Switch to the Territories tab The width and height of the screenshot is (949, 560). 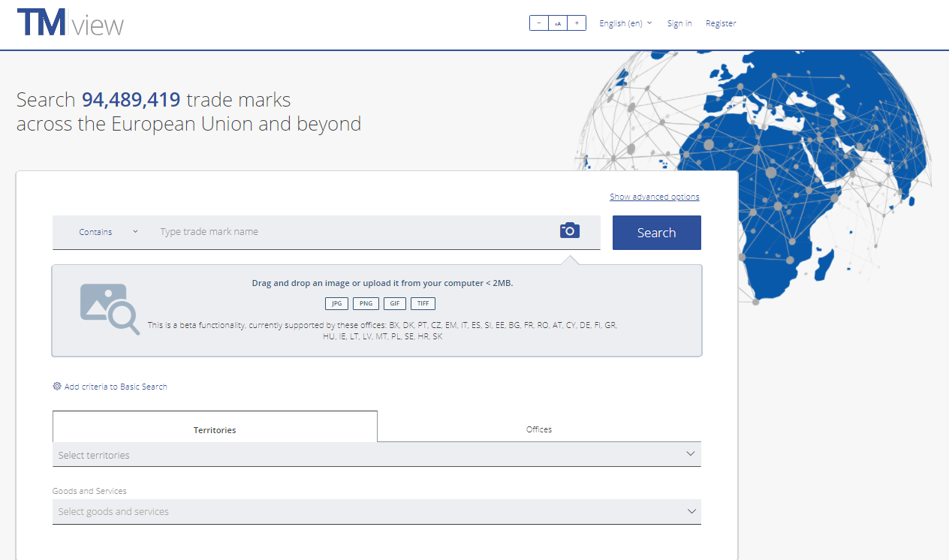pos(215,430)
